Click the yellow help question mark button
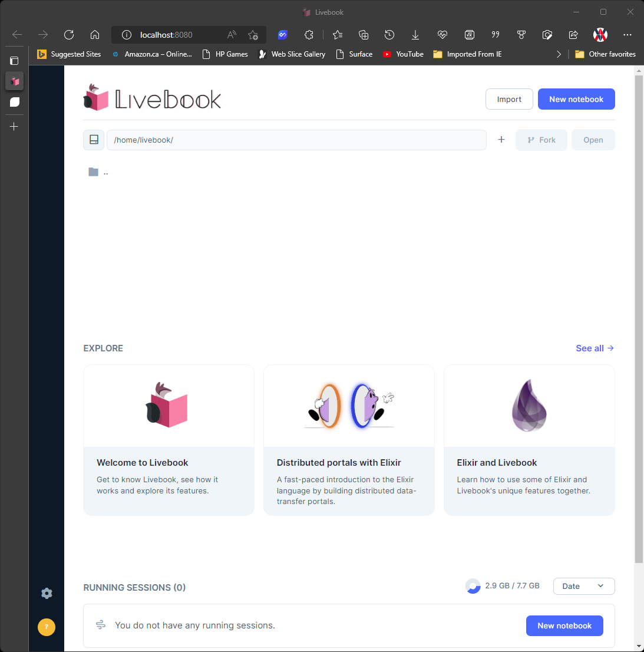The height and width of the screenshot is (652, 644). pos(47,627)
